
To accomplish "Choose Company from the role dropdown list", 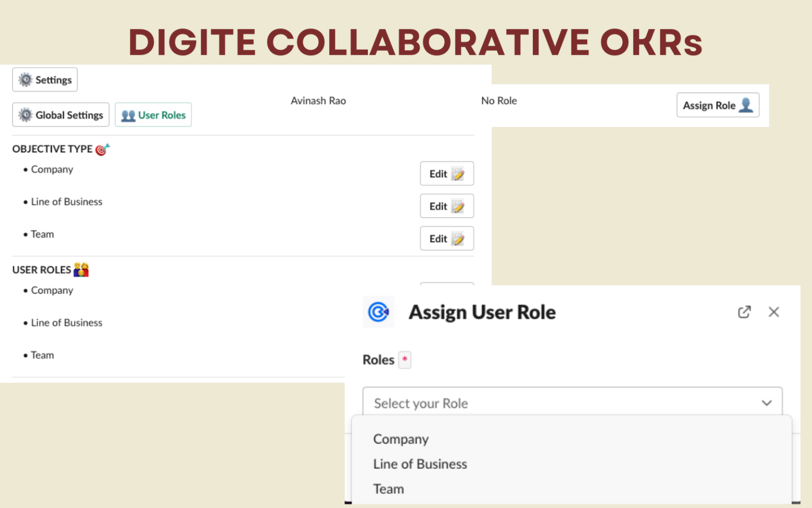I will tap(401, 439).
